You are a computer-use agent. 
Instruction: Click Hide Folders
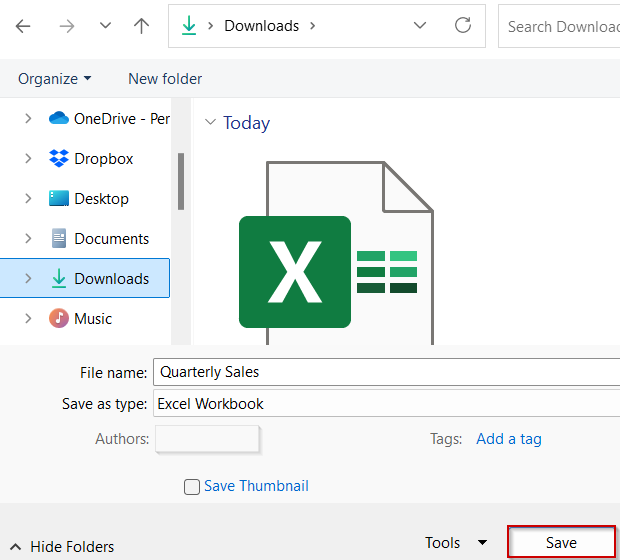[72, 547]
